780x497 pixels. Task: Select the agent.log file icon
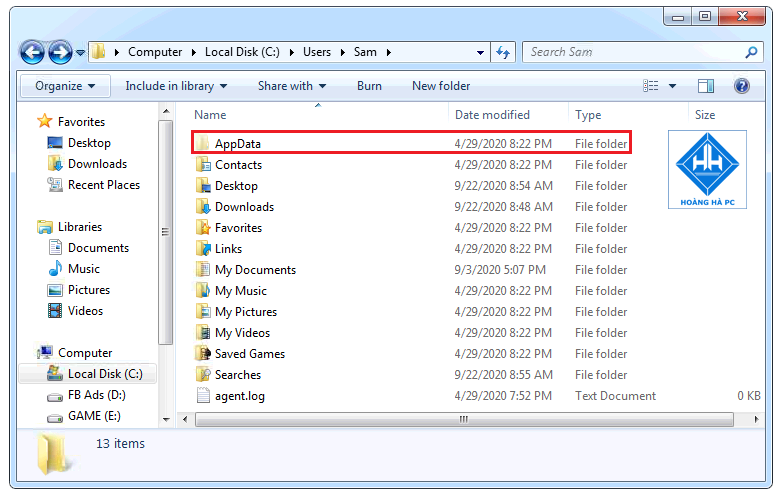(203, 396)
